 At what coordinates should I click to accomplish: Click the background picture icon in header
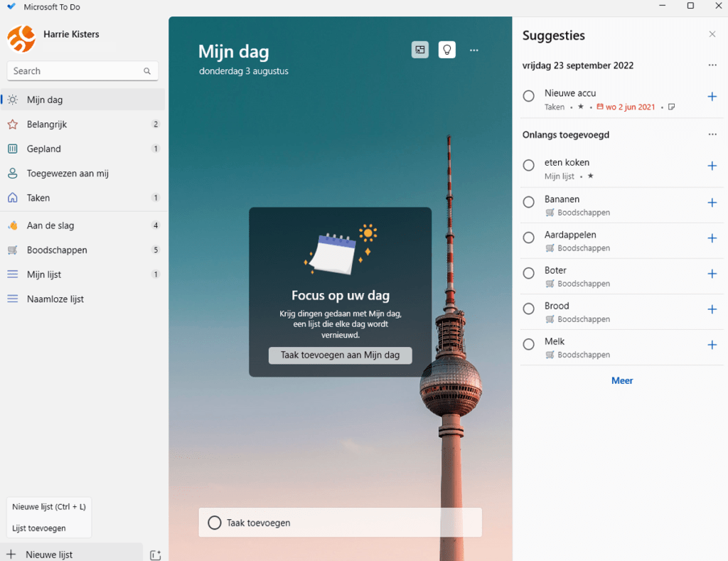(420, 50)
